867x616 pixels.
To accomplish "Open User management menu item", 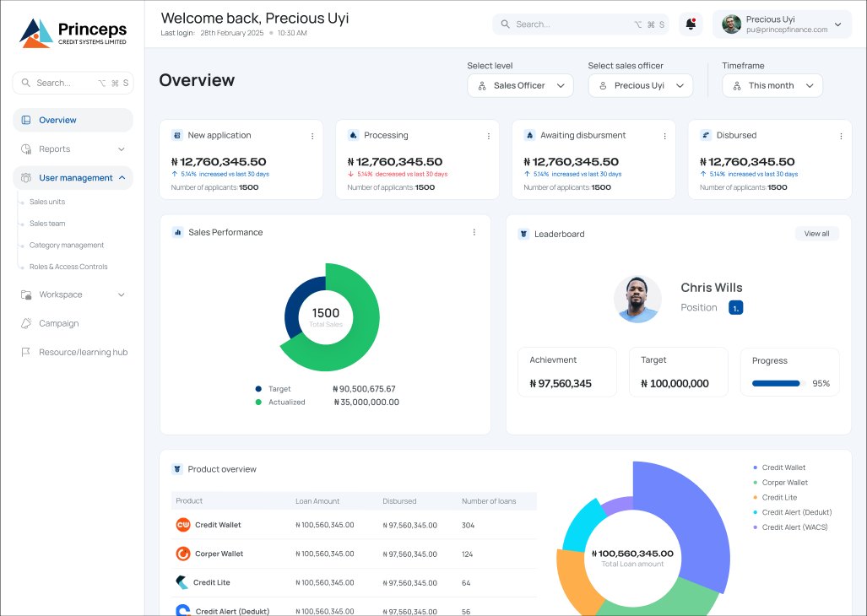I will coord(73,178).
